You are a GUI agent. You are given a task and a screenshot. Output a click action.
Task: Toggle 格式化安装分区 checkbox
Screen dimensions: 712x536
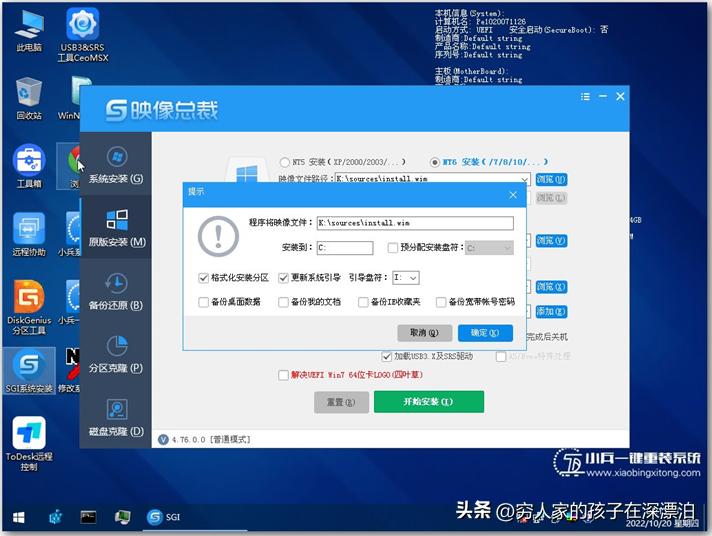point(203,278)
